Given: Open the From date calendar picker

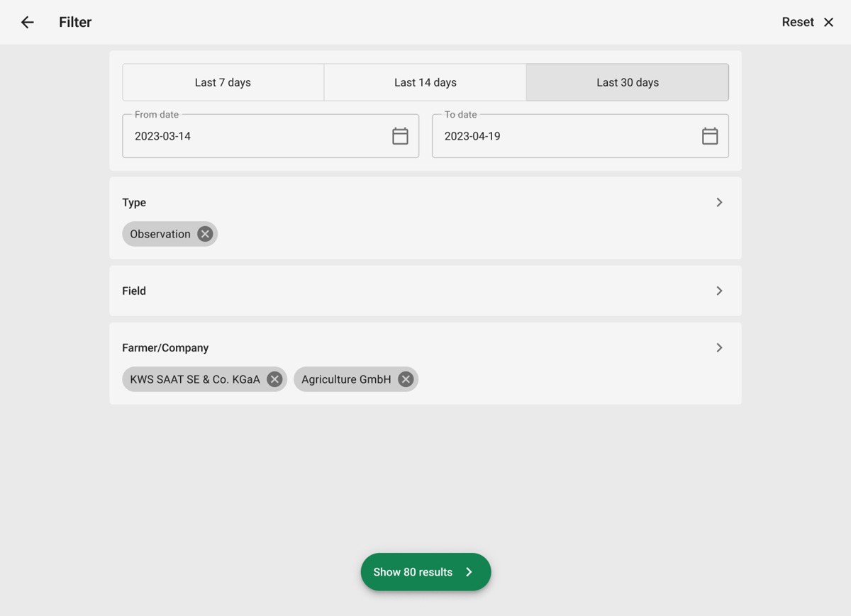Looking at the screenshot, I should 400,135.
